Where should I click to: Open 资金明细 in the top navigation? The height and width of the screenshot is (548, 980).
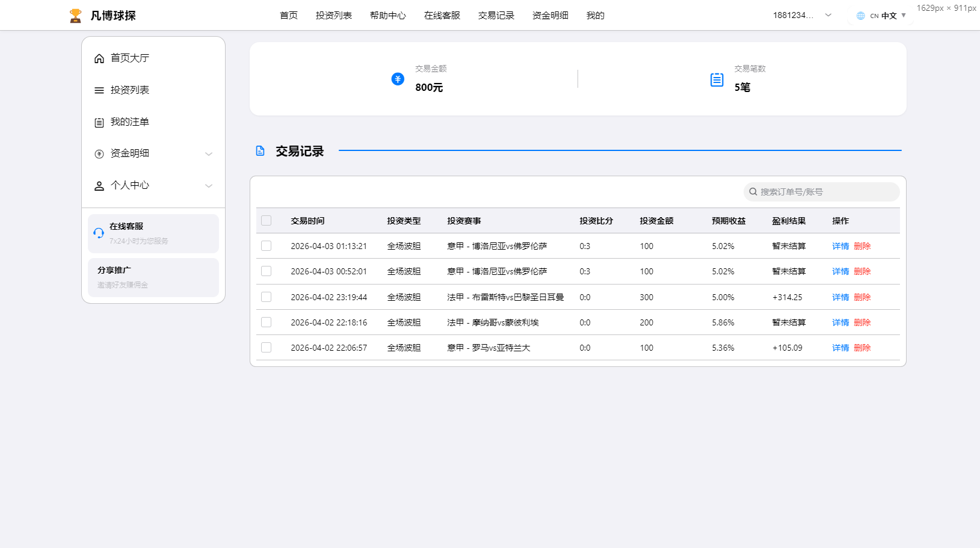(550, 16)
